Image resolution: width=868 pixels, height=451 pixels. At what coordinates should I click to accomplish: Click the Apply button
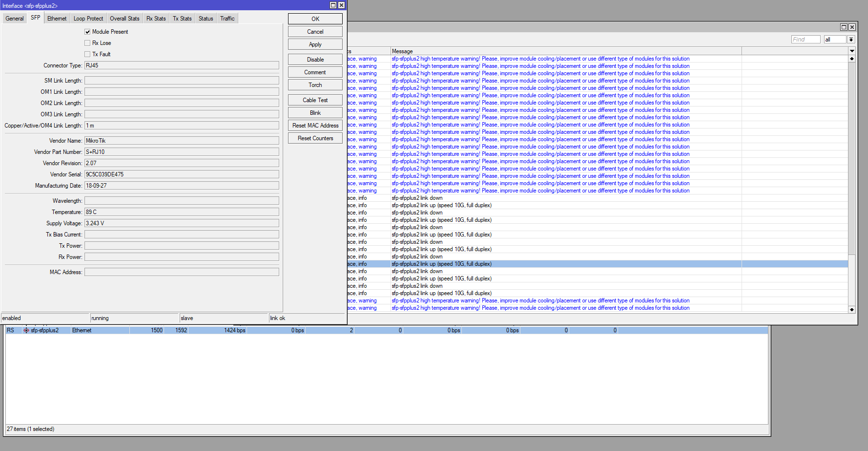[315, 44]
